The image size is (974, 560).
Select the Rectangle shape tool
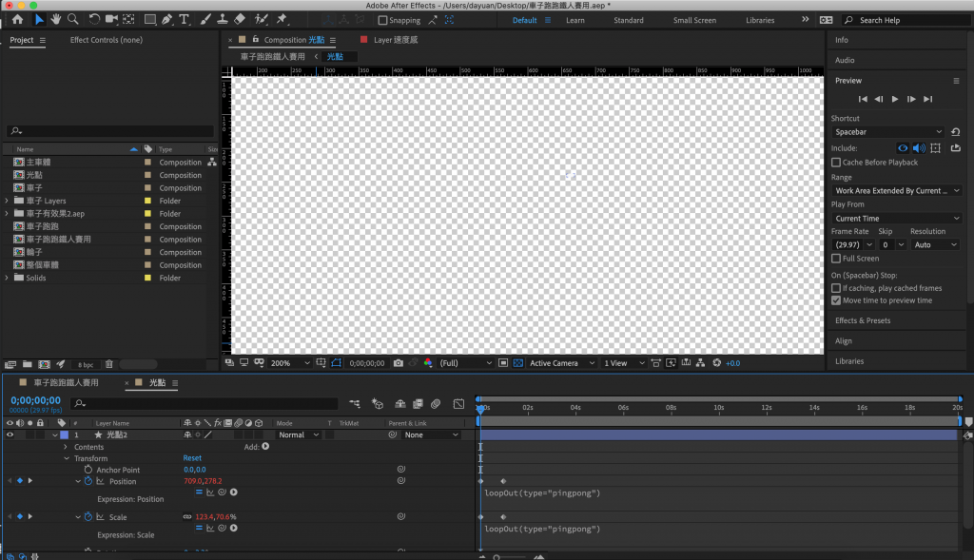pyautogui.click(x=149, y=19)
